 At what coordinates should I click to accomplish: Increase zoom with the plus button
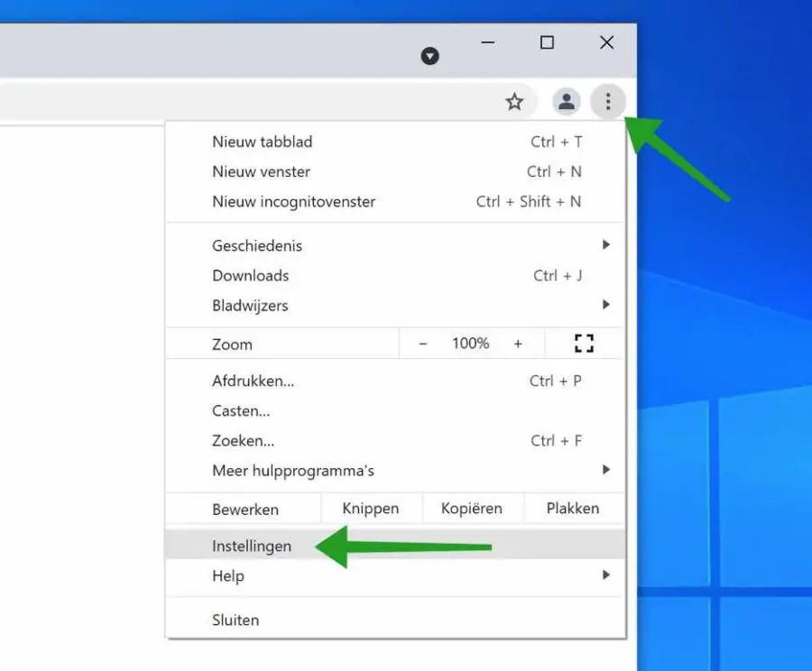coord(518,344)
